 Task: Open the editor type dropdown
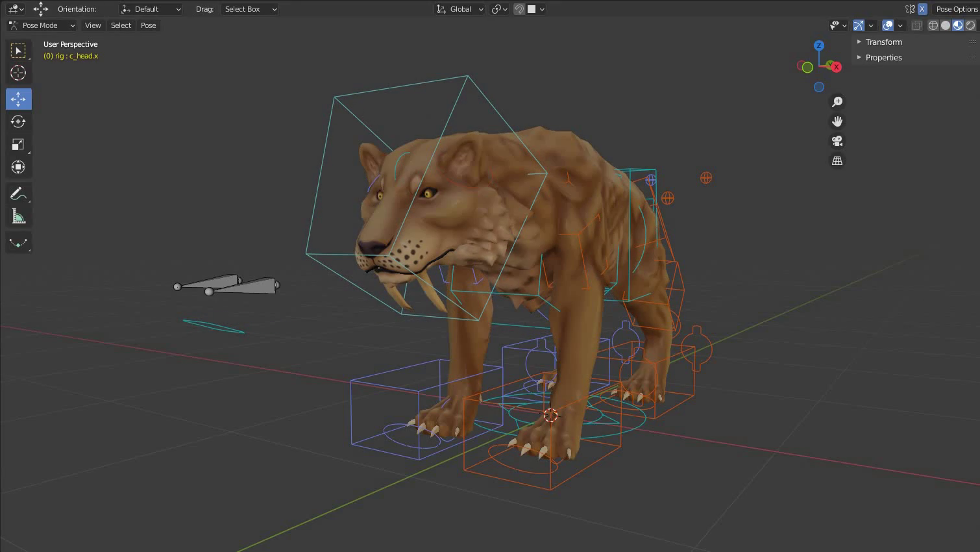pyautogui.click(x=16, y=9)
